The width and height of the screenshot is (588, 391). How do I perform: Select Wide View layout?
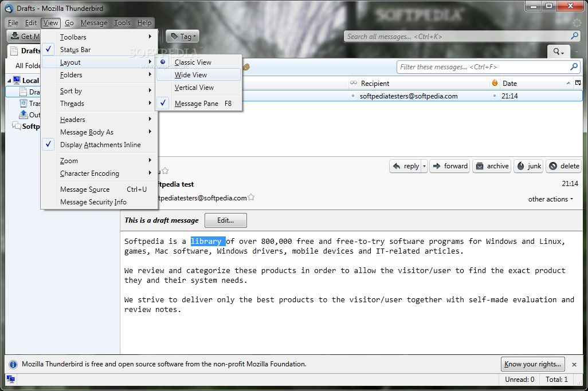(198, 75)
